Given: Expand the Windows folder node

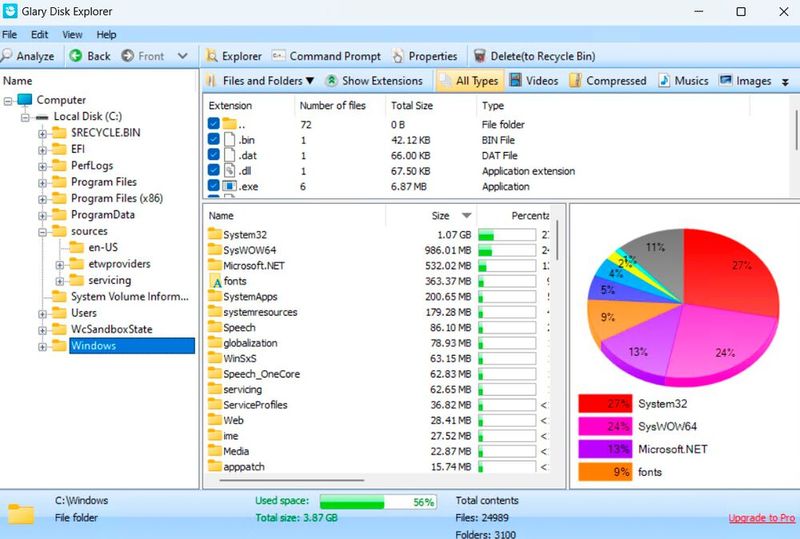Looking at the screenshot, I should click(x=42, y=347).
